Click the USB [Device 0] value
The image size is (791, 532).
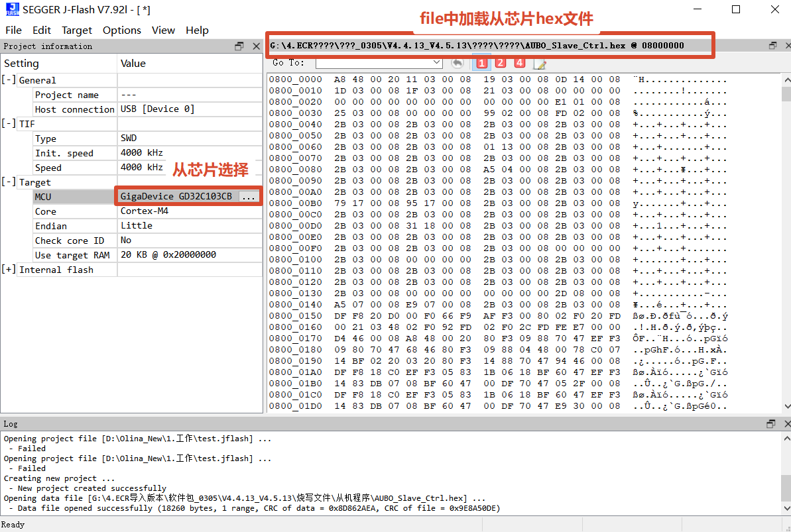coord(157,109)
